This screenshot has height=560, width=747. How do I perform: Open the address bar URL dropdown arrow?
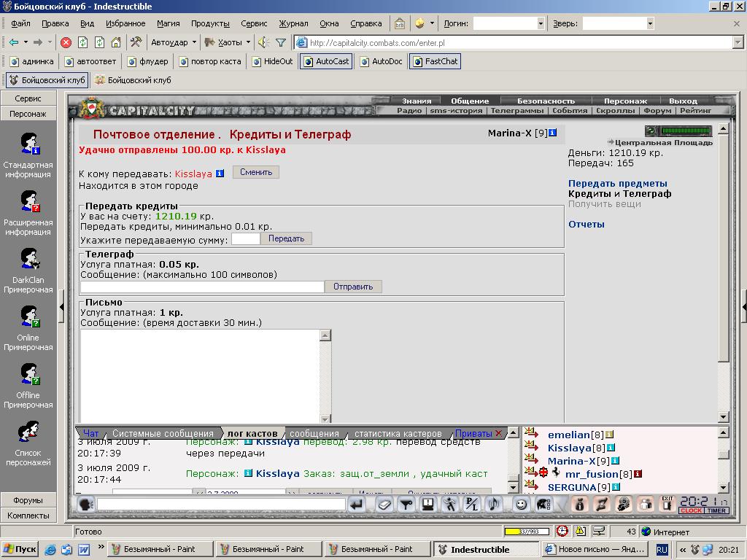[x=738, y=43]
